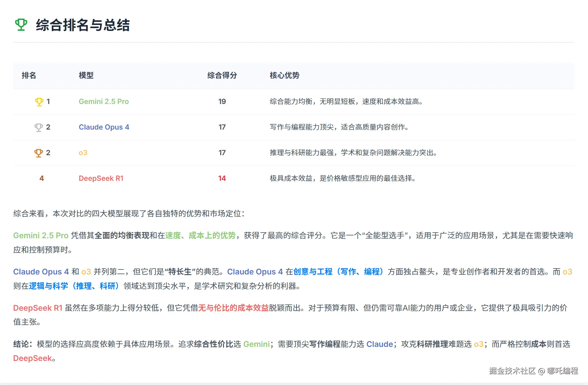Click the 模型 column header
This screenshot has height=385, width=588.
[86, 75]
